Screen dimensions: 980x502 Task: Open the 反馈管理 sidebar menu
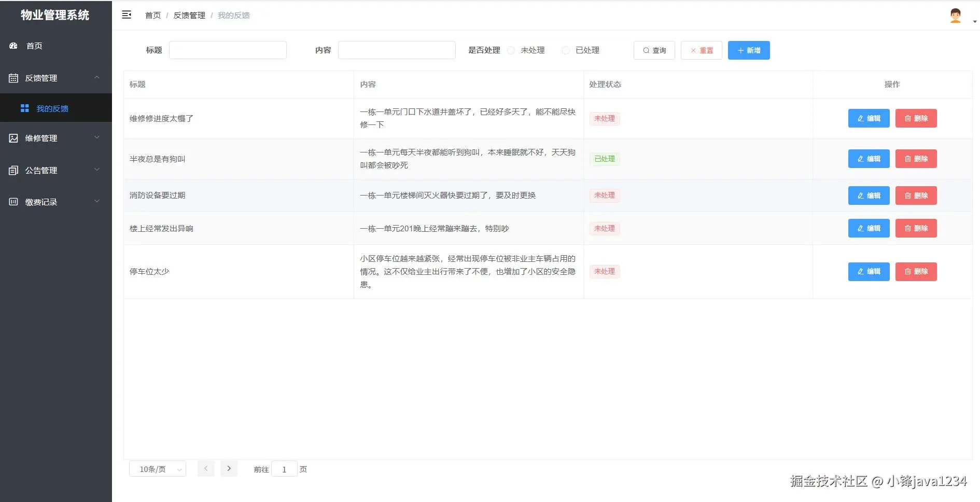click(x=56, y=78)
